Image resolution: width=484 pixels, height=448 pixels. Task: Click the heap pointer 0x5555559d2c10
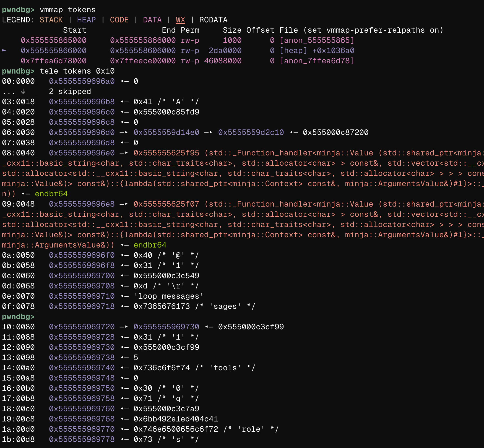[251, 132]
